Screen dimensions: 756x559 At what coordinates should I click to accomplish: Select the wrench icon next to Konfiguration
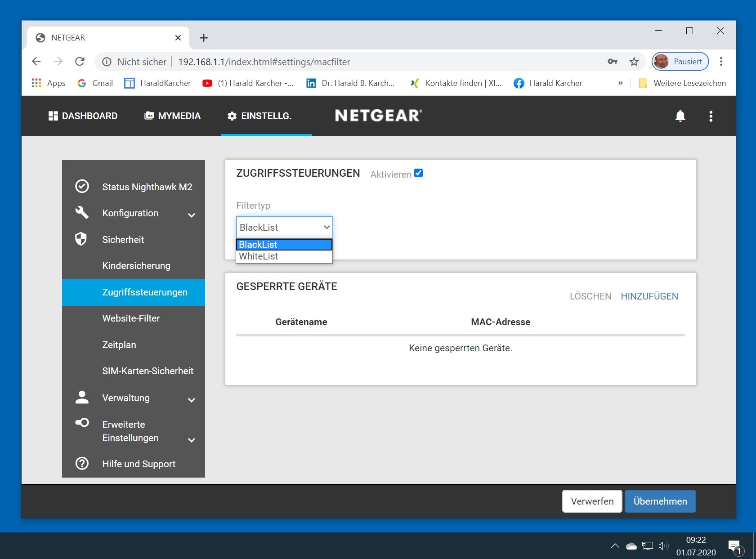click(82, 213)
